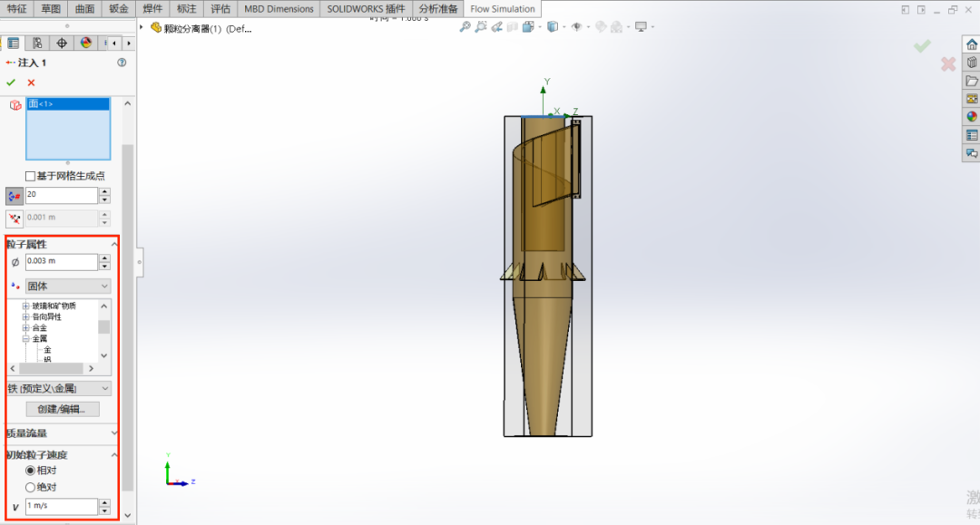
Task: Open the DisplayManager color ball tab
Action: [85, 44]
